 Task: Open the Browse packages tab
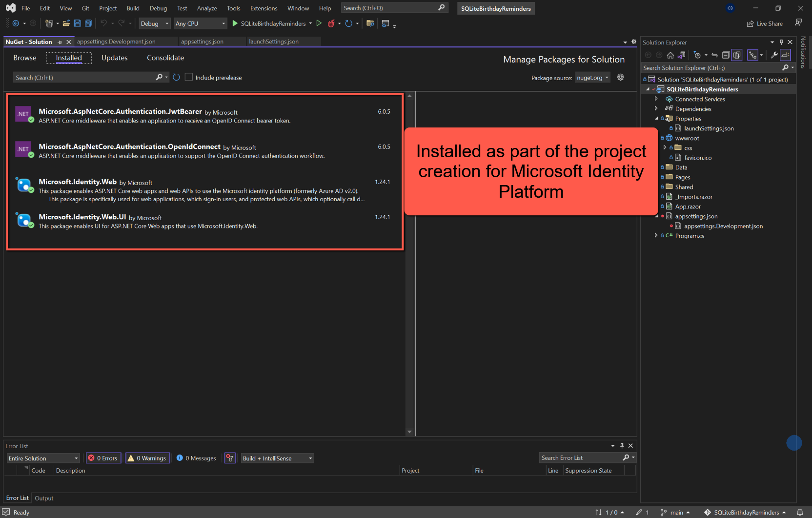(x=25, y=58)
